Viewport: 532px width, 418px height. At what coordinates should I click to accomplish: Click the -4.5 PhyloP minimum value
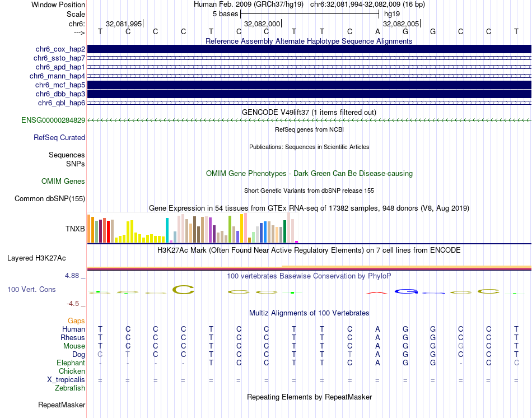click(73, 304)
